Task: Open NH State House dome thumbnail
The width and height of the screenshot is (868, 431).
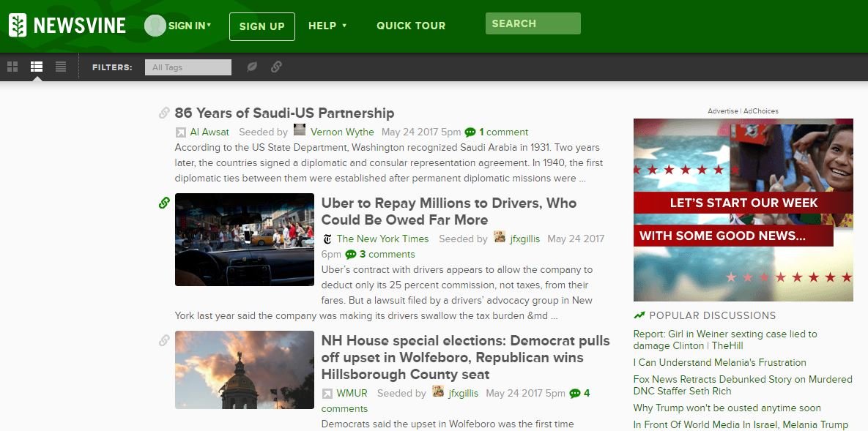Action: [245, 370]
